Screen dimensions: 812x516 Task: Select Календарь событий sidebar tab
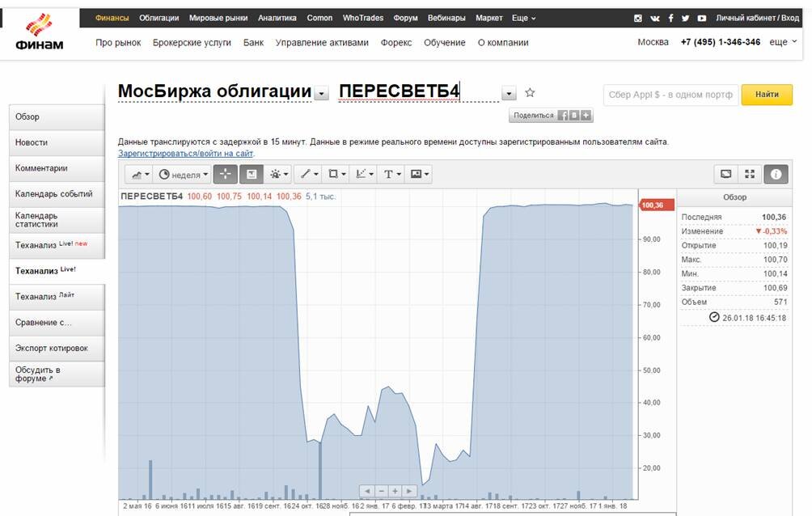coord(57,194)
